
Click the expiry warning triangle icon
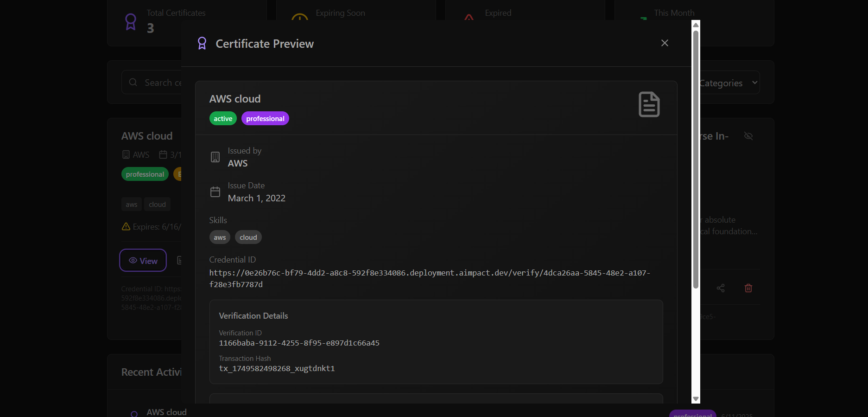[126, 227]
